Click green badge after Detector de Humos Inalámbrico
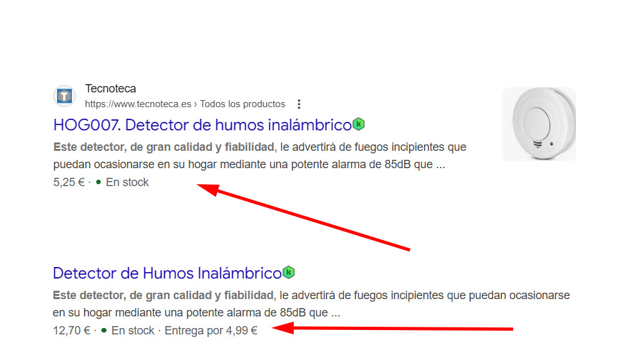 289,272
